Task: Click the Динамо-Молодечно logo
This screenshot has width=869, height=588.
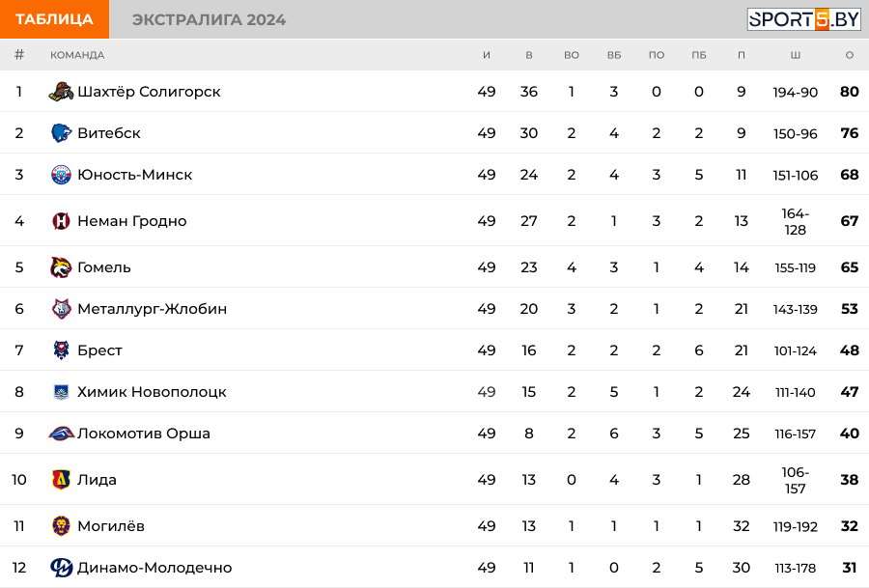Action: tap(61, 568)
